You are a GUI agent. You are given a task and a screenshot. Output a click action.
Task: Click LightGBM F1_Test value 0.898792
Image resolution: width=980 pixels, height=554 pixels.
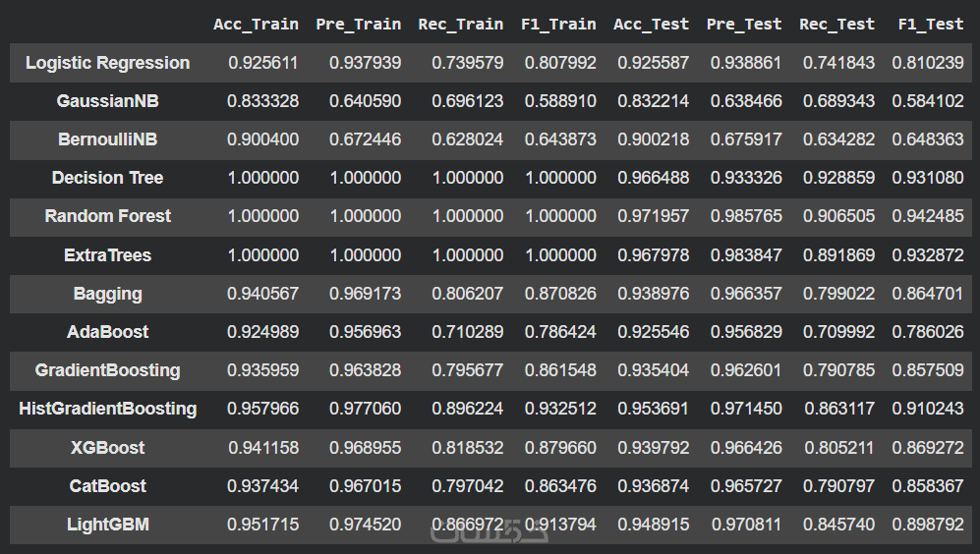pos(928,524)
